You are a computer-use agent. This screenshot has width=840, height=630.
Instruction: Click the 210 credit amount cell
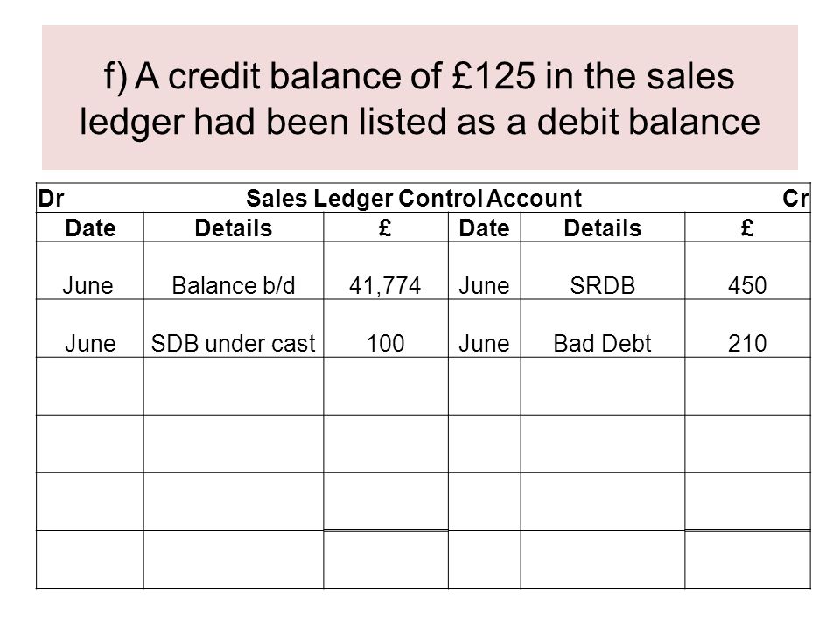(747, 328)
